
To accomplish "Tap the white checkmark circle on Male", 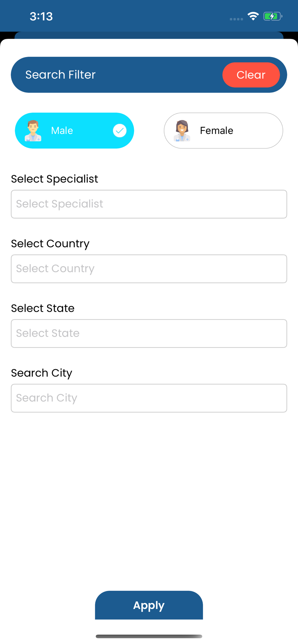I will [120, 131].
